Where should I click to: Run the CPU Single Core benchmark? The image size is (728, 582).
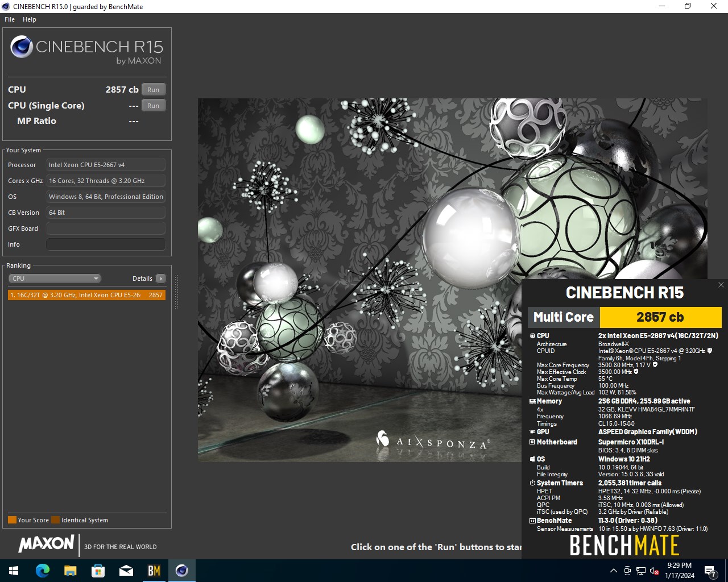(x=154, y=106)
